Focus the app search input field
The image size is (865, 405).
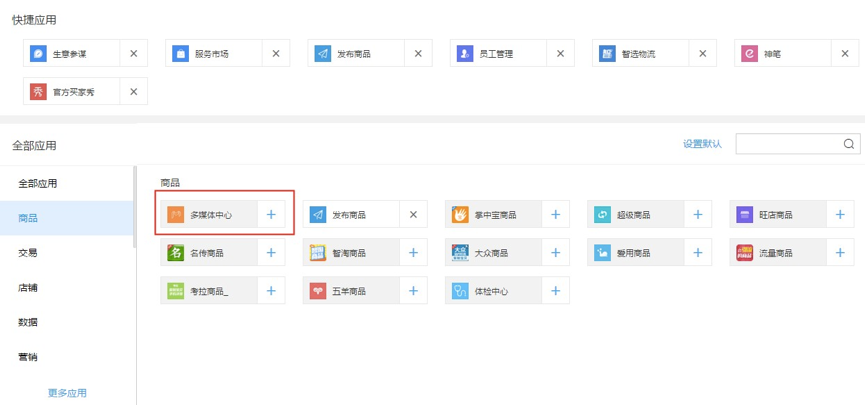click(789, 145)
